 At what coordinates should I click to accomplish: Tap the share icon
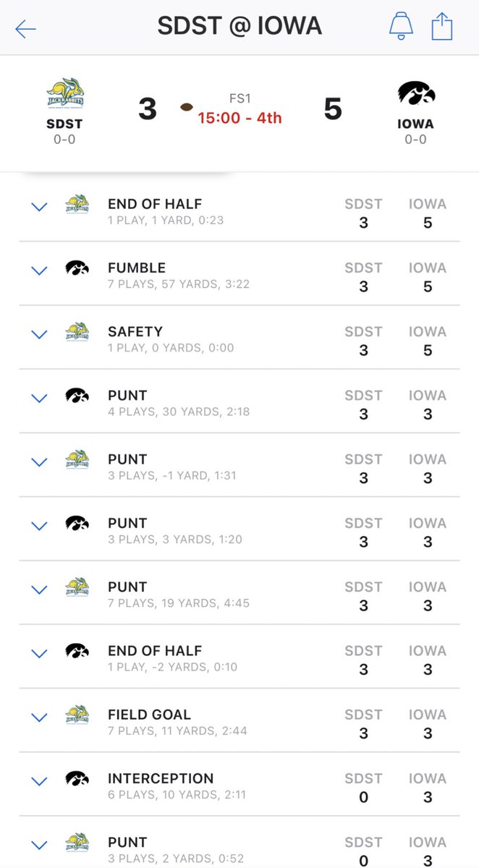(441, 27)
